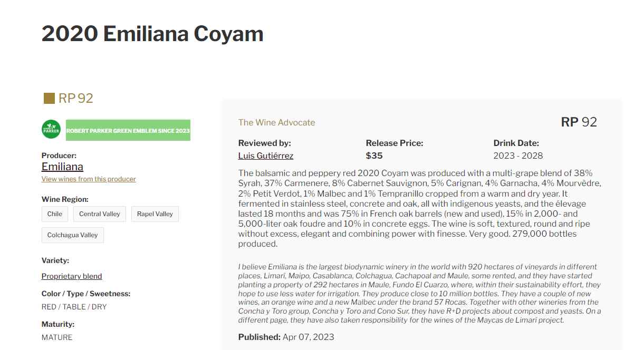644x350 pixels.
Task: Choose the Rapel Valley region tag
Action: (x=155, y=214)
